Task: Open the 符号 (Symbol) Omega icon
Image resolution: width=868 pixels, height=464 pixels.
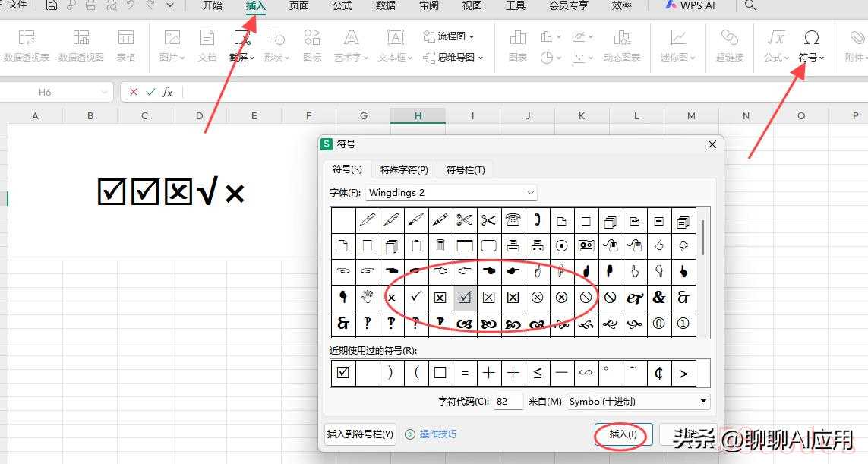Action: (x=811, y=38)
